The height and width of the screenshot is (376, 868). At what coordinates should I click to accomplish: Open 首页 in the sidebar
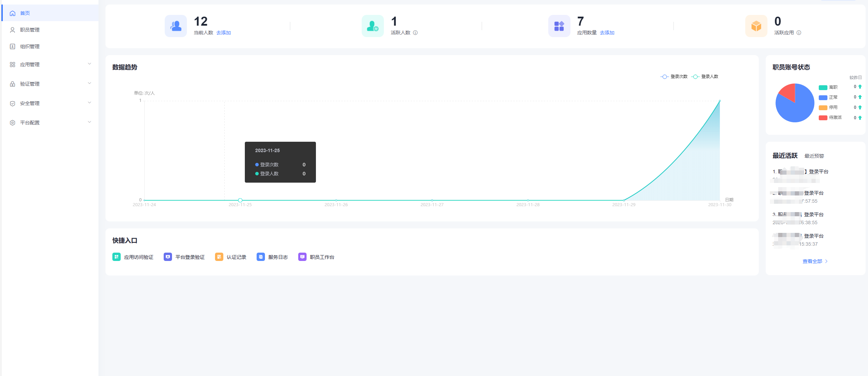click(50, 13)
